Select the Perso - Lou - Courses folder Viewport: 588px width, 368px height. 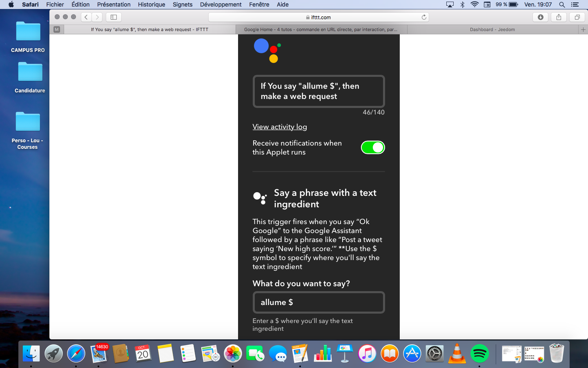[x=27, y=131]
